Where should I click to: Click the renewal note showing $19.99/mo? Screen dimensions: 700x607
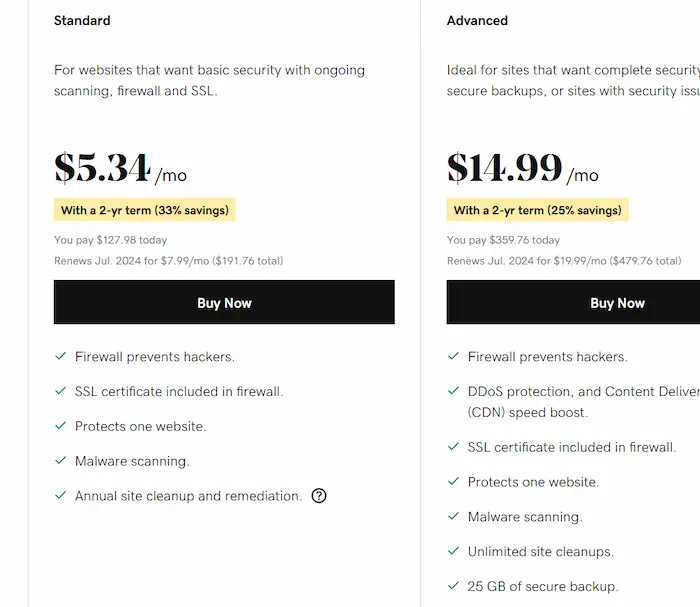564,261
